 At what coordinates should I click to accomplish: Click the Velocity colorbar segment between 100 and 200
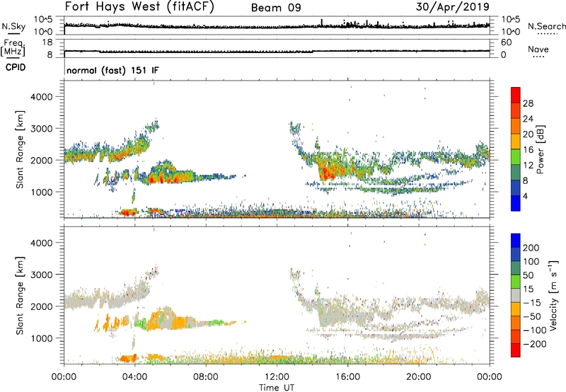(x=516, y=254)
